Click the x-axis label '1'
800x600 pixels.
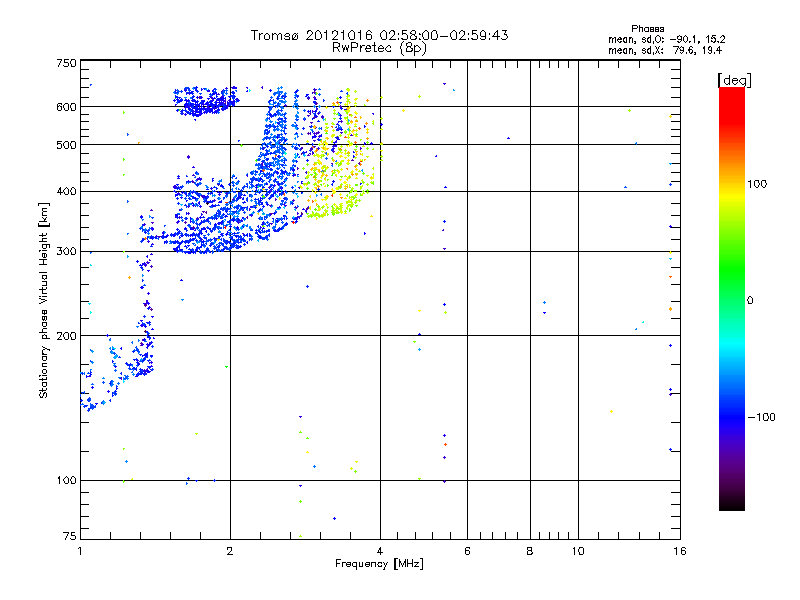[x=81, y=551]
